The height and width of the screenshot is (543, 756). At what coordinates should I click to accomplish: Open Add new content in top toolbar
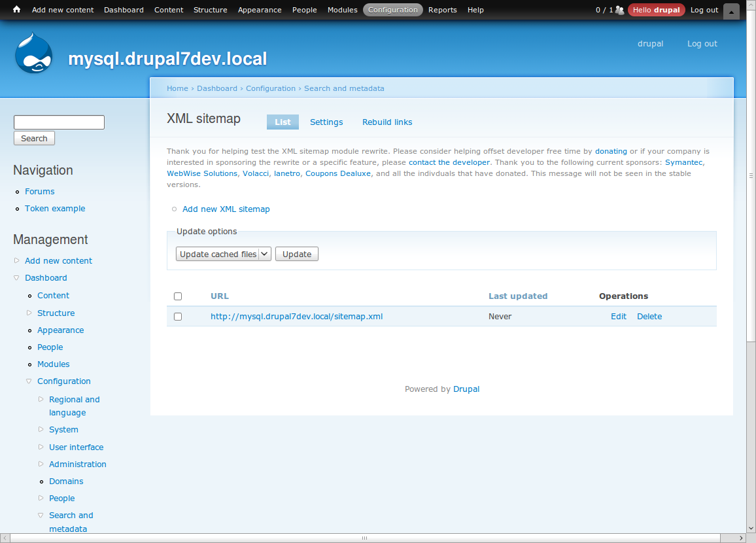coord(63,10)
